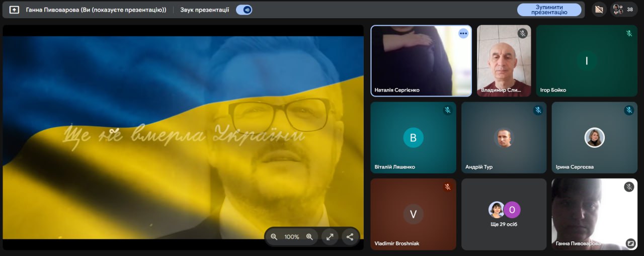Click the muted mic icon on Ігор Бойко
Screen dimensions: 644x256
(629, 34)
